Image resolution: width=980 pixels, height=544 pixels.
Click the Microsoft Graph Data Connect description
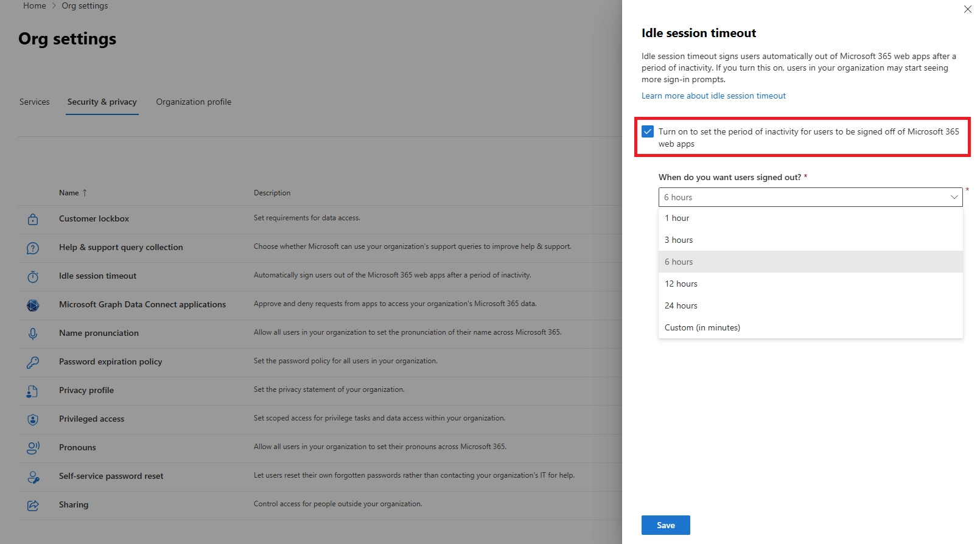coord(395,304)
